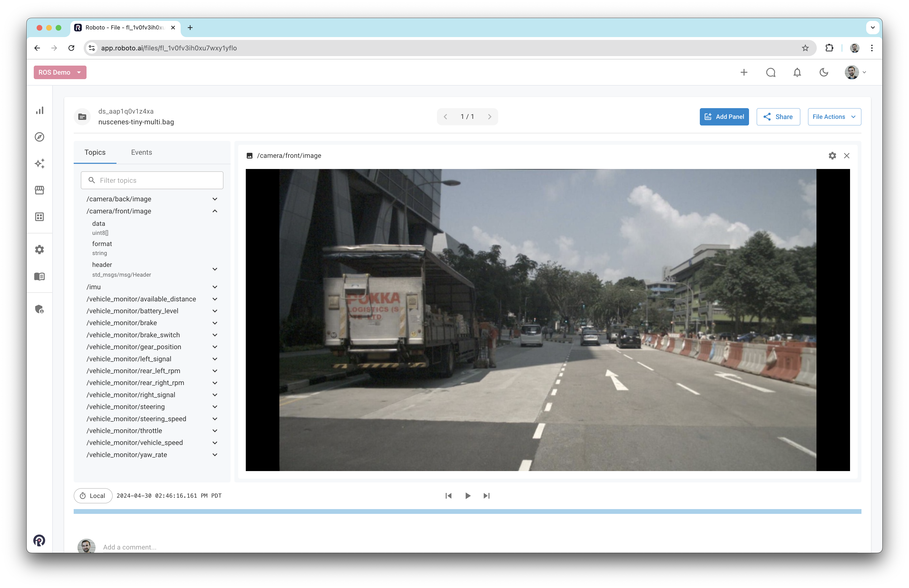Click the search icon in header

tap(770, 72)
